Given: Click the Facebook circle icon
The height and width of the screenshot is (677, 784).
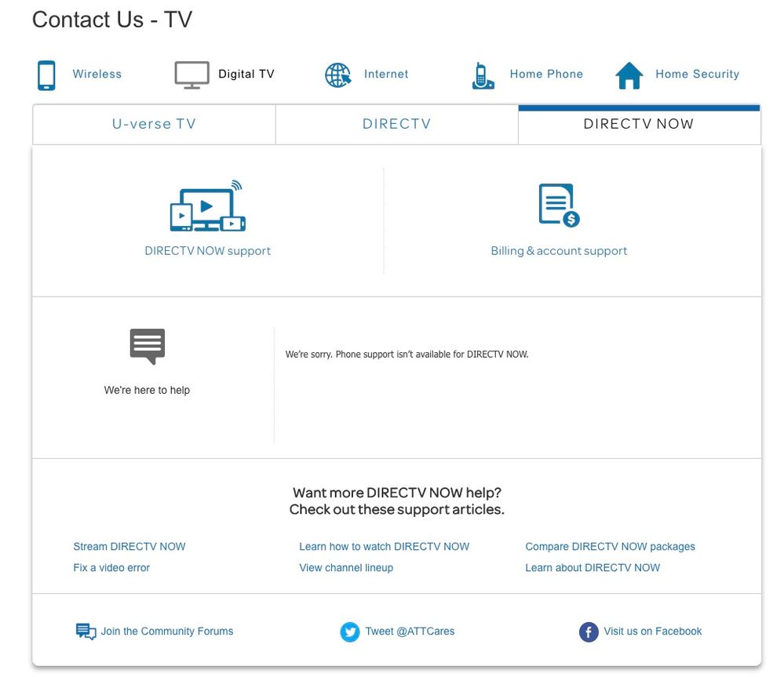Looking at the screenshot, I should (588, 632).
